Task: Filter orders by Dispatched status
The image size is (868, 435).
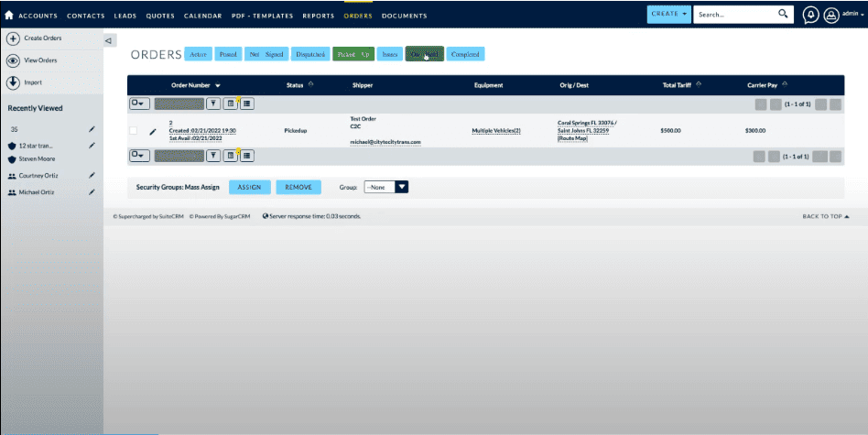Action: [310, 54]
